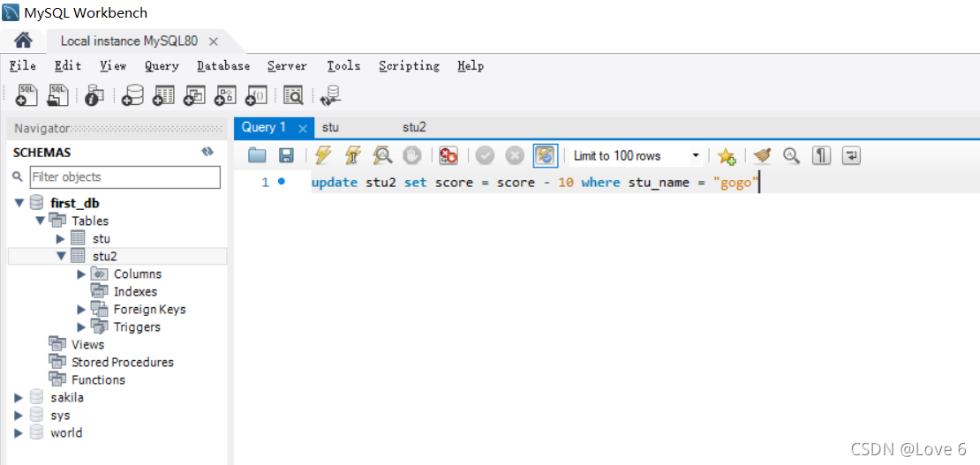Click the Home tab icon

point(23,41)
